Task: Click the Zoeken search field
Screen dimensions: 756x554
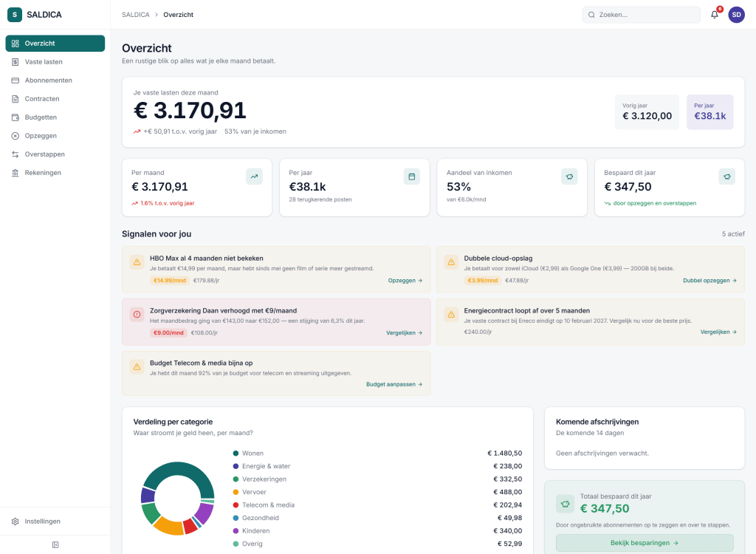Action: [x=642, y=15]
